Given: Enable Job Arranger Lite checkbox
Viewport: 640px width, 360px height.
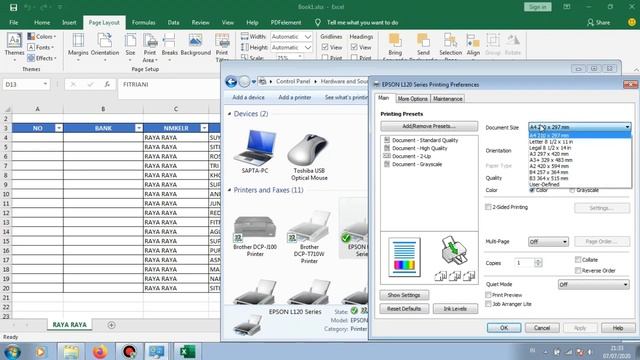Looking at the screenshot, I should (x=488, y=304).
